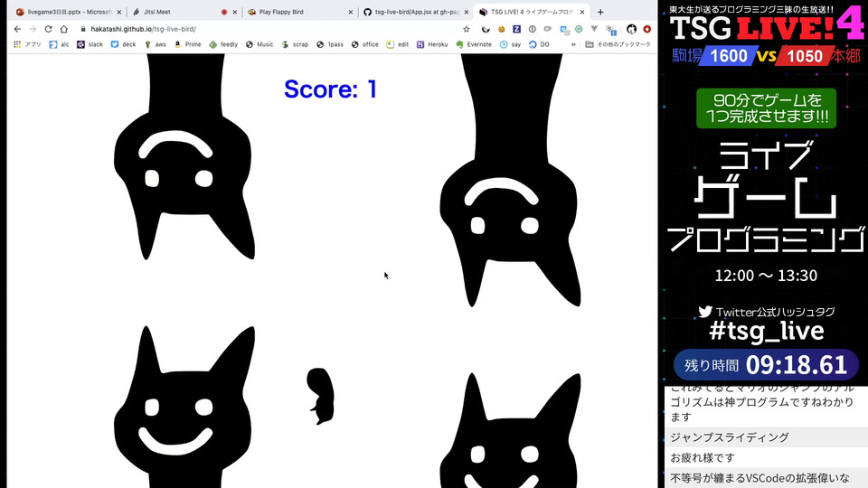Open the Heroku bookmark
Screen dimensions: 868x488
tap(432, 44)
